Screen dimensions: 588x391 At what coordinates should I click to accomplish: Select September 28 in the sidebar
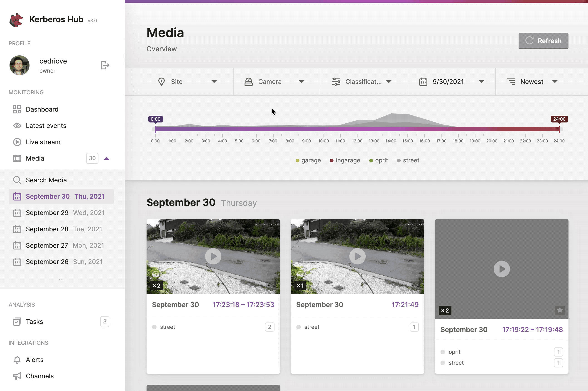[x=47, y=229]
